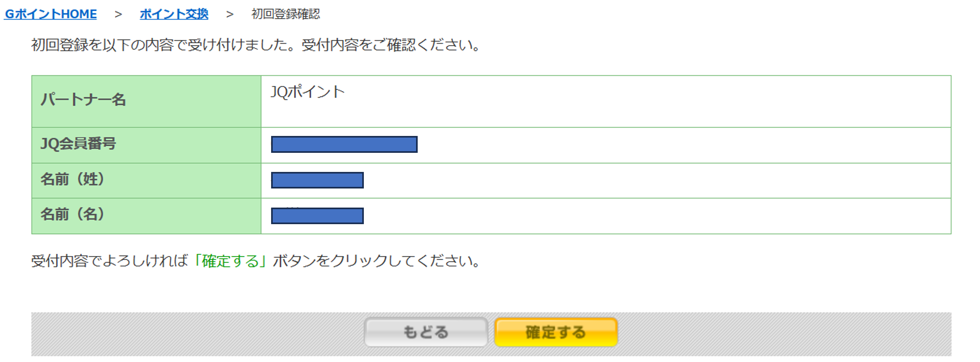Click the separator arrow after ポイント交換
980x362 pixels.
(x=229, y=14)
